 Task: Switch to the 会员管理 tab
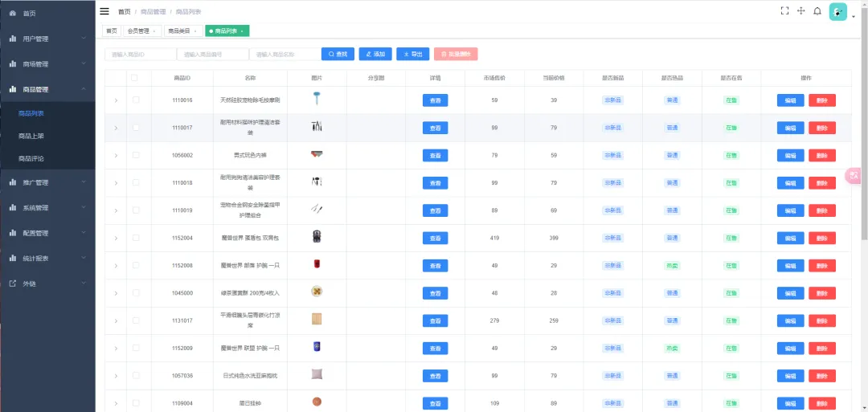click(x=141, y=31)
